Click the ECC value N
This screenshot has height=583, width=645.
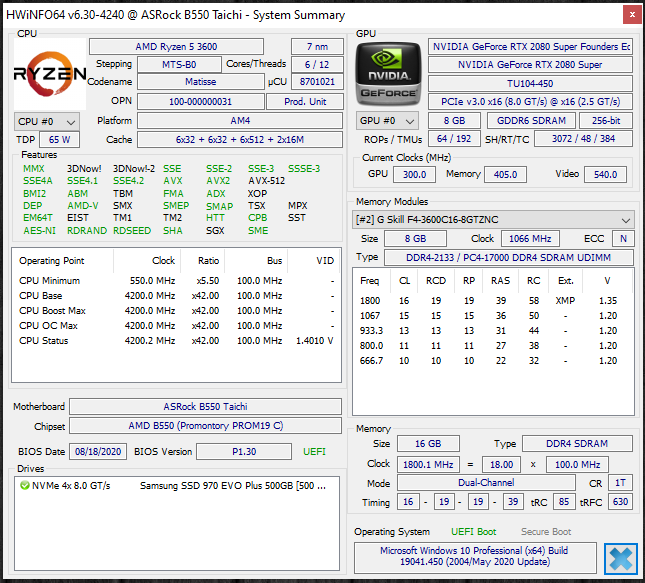pos(623,239)
